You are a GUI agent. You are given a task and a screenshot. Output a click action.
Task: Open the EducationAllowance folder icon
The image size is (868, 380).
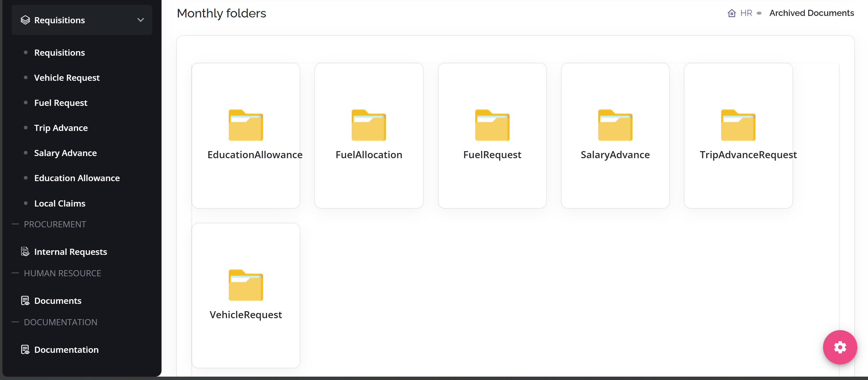pyautogui.click(x=246, y=125)
